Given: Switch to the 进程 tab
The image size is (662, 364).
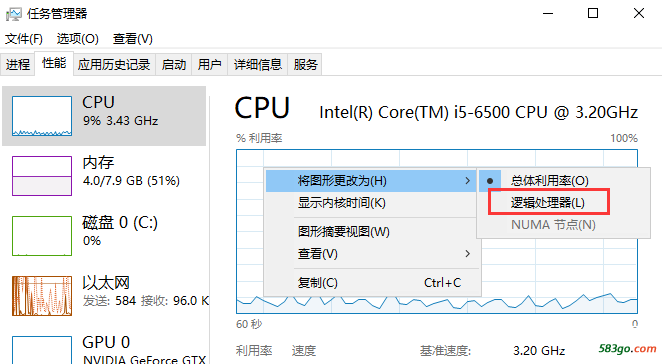Looking at the screenshot, I should coord(18,65).
